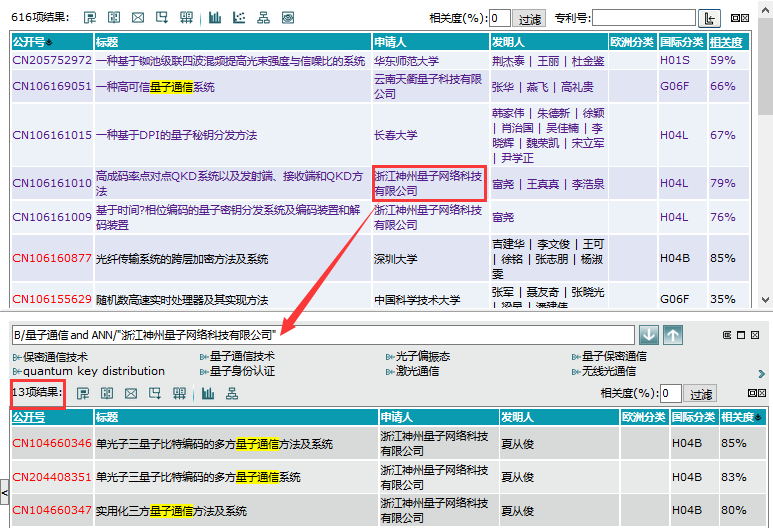Click the search icon button next to 专利号 field
Image resolution: width=773 pixels, height=528 pixels.
point(709,18)
